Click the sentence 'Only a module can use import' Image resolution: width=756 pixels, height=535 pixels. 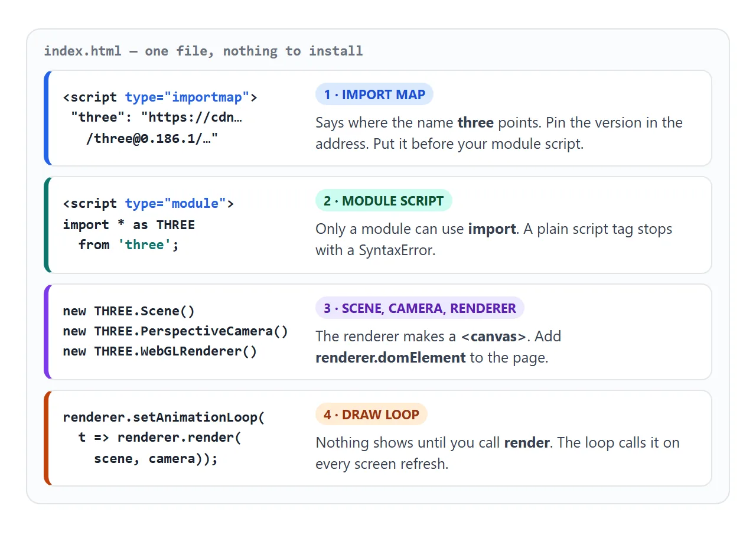(418, 229)
